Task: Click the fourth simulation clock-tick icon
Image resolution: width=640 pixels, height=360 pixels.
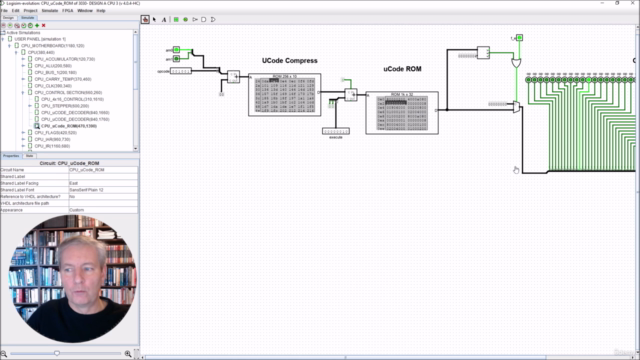Action: tap(24, 25)
